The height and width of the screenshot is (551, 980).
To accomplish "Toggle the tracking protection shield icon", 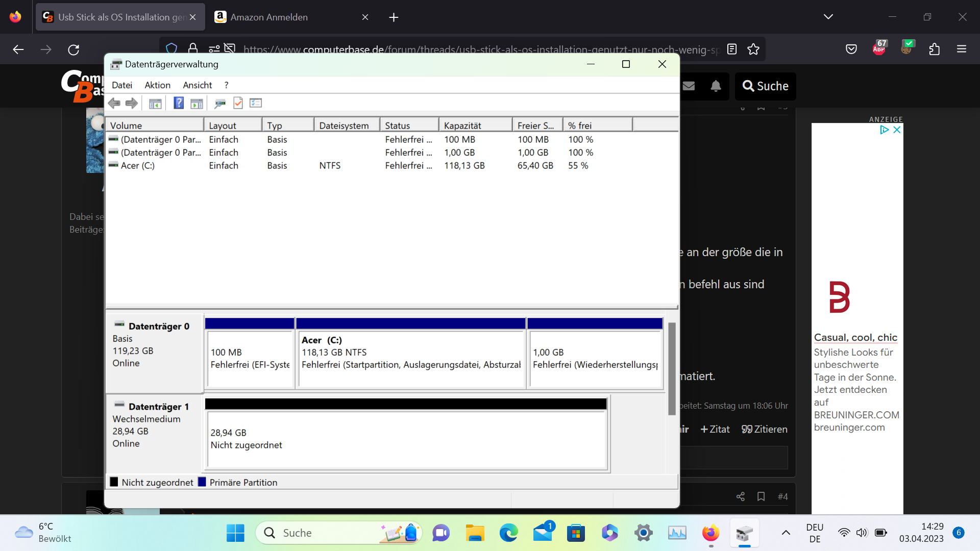I will 171,48.
